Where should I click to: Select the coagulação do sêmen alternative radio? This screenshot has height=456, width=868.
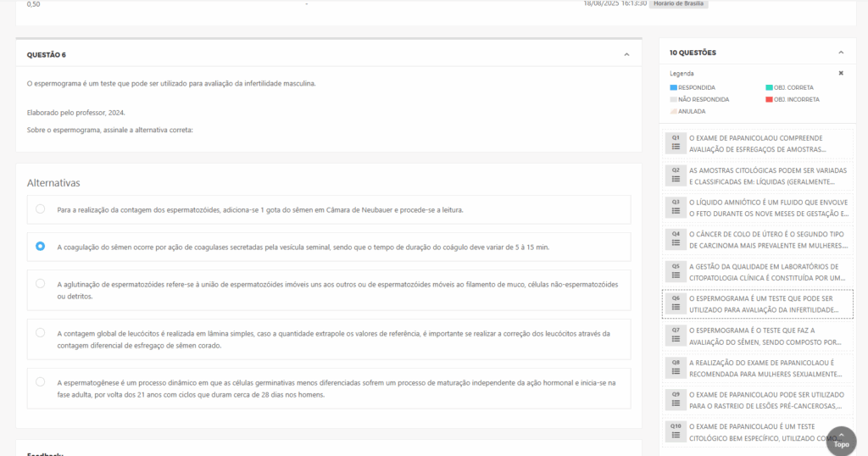[41, 247]
